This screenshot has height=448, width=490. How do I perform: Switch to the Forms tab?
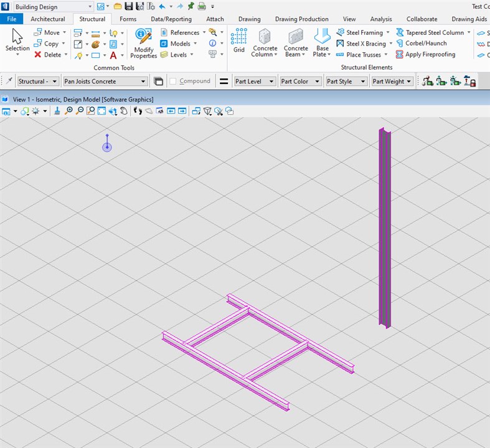(x=128, y=19)
